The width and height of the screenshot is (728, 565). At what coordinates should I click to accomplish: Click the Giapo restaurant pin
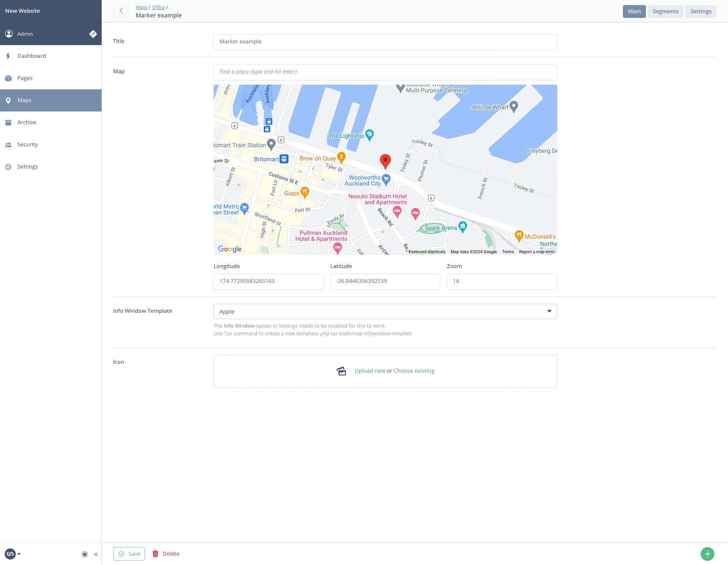click(305, 192)
